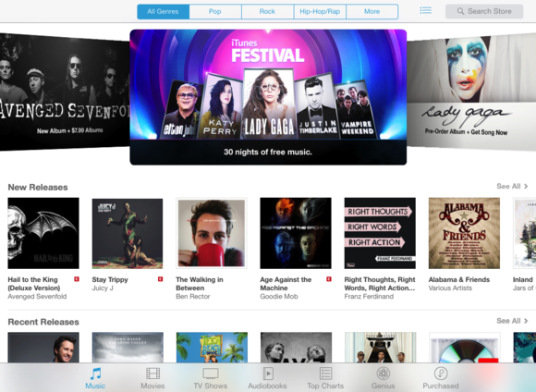The image size is (536, 392).
Task: Select the Pop genre segment
Action: (x=215, y=12)
